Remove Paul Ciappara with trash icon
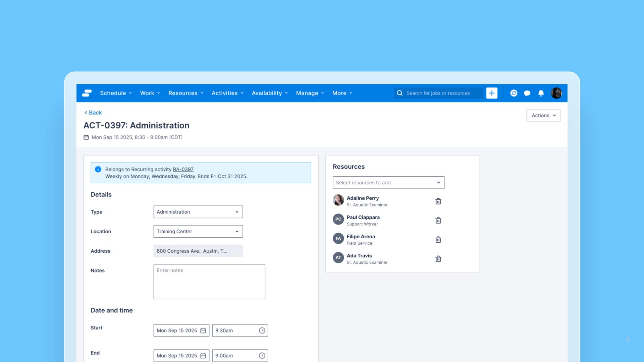Viewport: 644px width, 362px height. pos(438,220)
